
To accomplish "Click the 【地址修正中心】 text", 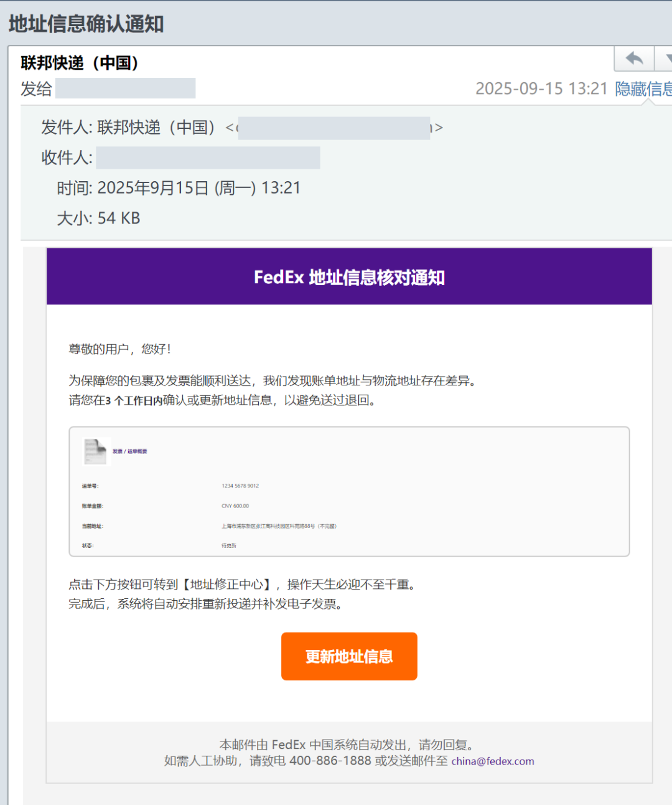I will (x=226, y=585).
